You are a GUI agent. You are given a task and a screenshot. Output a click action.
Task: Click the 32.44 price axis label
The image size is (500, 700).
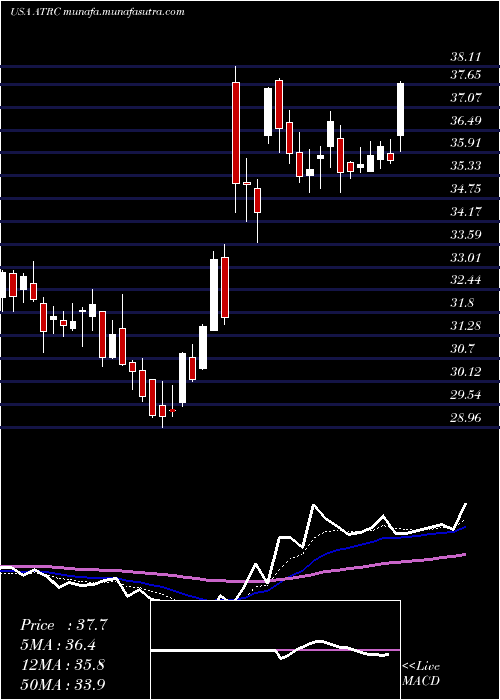(465, 280)
